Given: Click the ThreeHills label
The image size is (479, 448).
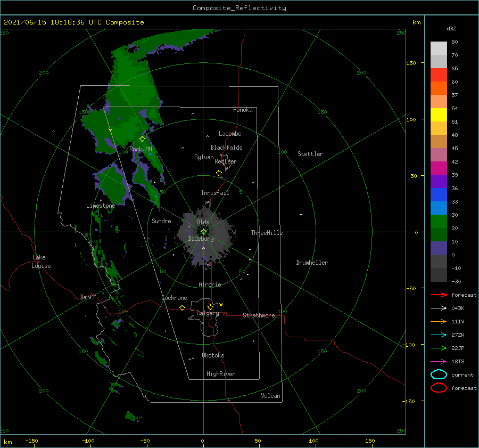Looking at the screenshot, I should pyautogui.click(x=267, y=233).
